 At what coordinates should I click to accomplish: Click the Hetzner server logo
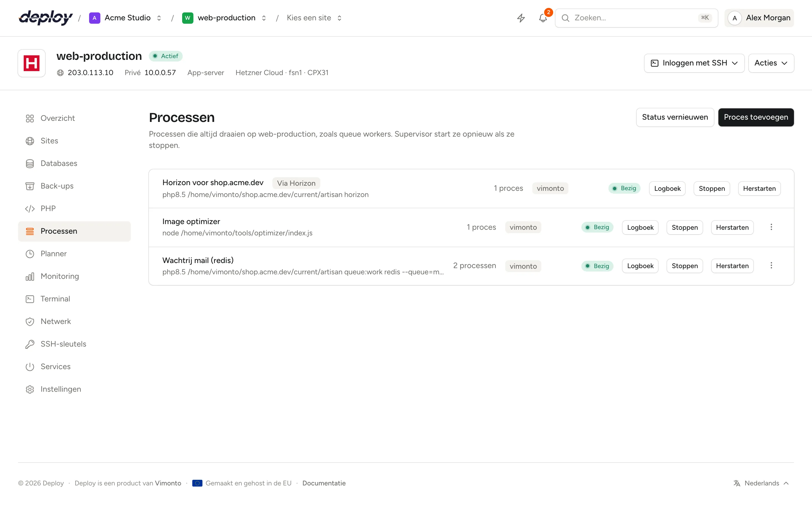click(x=32, y=63)
